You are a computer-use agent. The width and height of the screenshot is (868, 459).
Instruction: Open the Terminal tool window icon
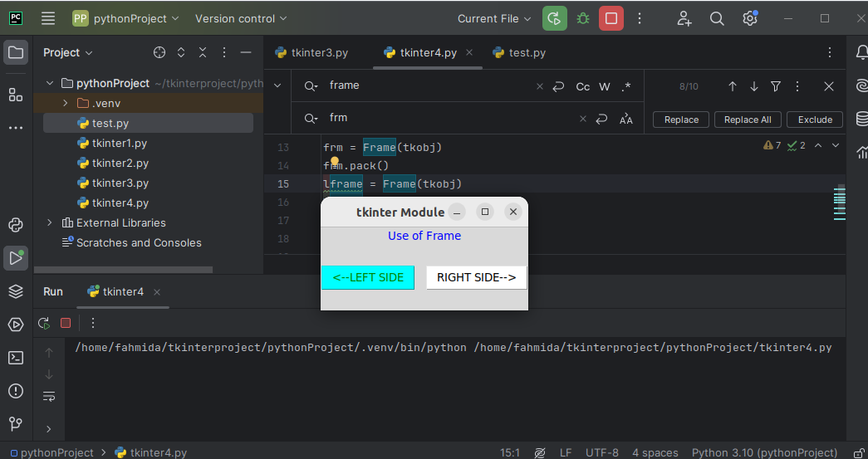pos(16,358)
